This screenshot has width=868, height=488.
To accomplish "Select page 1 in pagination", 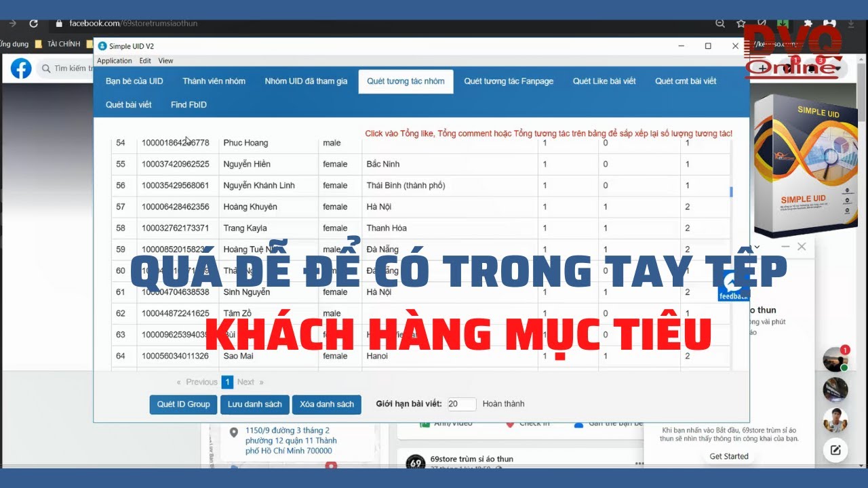I will tap(228, 382).
